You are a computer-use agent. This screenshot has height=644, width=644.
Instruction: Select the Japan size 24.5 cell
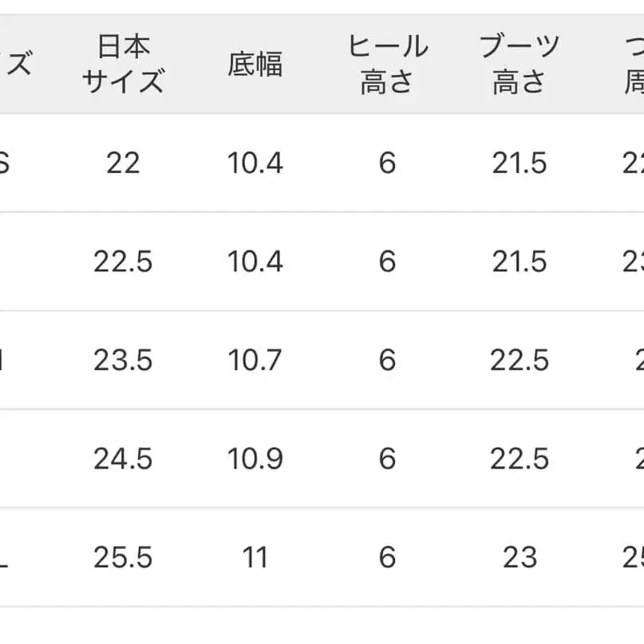pyautogui.click(x=123, y=459)
